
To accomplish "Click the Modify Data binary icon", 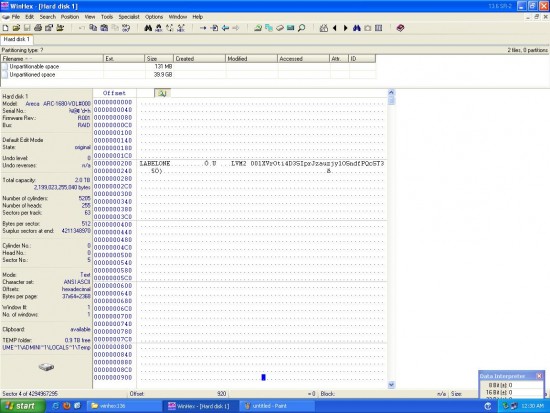I will 126,28.
